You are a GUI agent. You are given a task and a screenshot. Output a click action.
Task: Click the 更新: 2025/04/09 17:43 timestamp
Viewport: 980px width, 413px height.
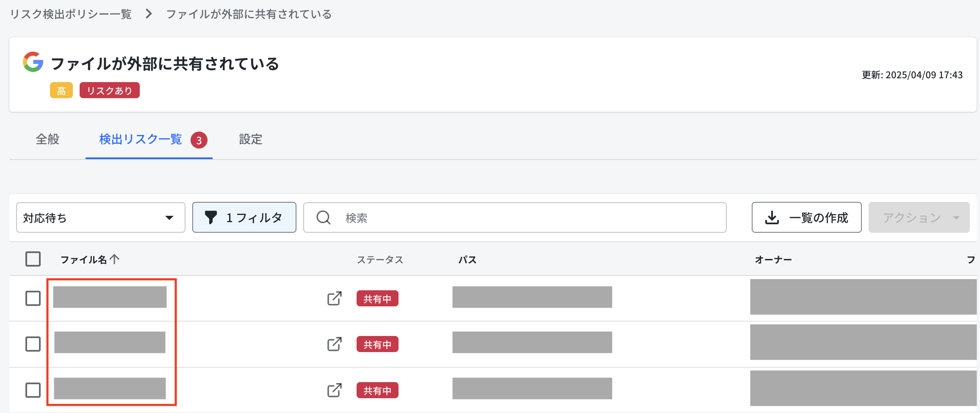pos(912,75)
